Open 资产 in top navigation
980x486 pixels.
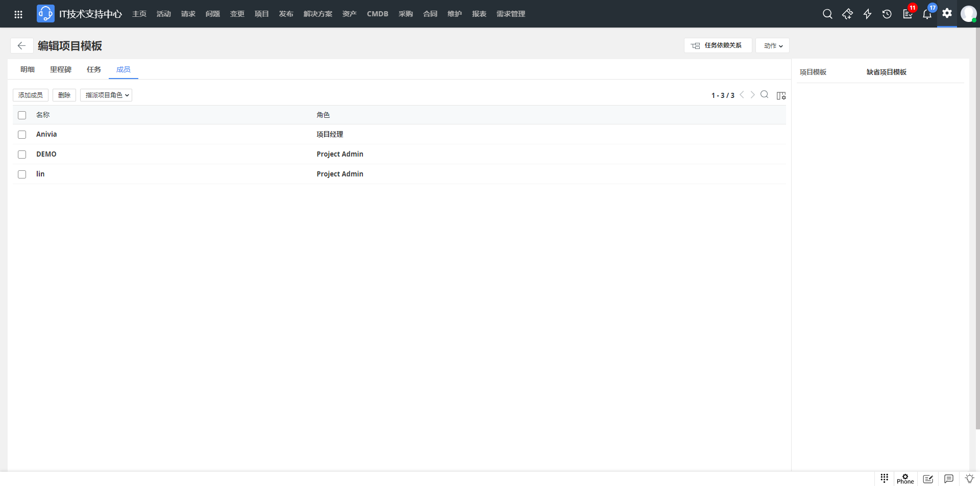(x=350, y=14)
